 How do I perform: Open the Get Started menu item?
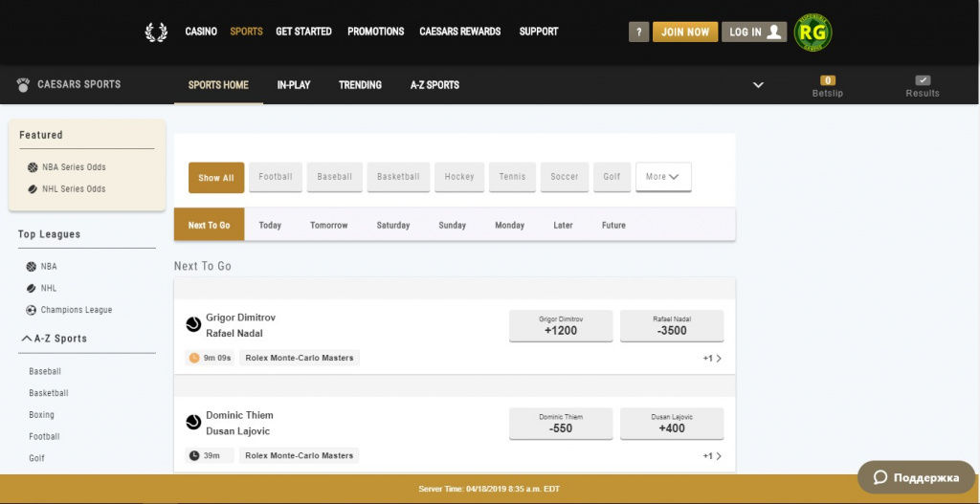[303, 32]
